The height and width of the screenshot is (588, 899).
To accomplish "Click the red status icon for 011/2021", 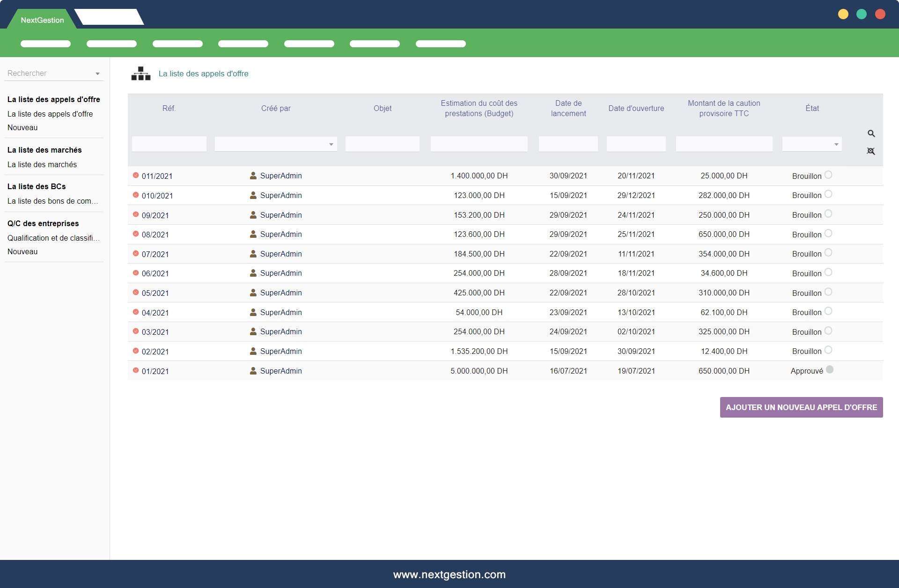I will [x=136, y=176].
